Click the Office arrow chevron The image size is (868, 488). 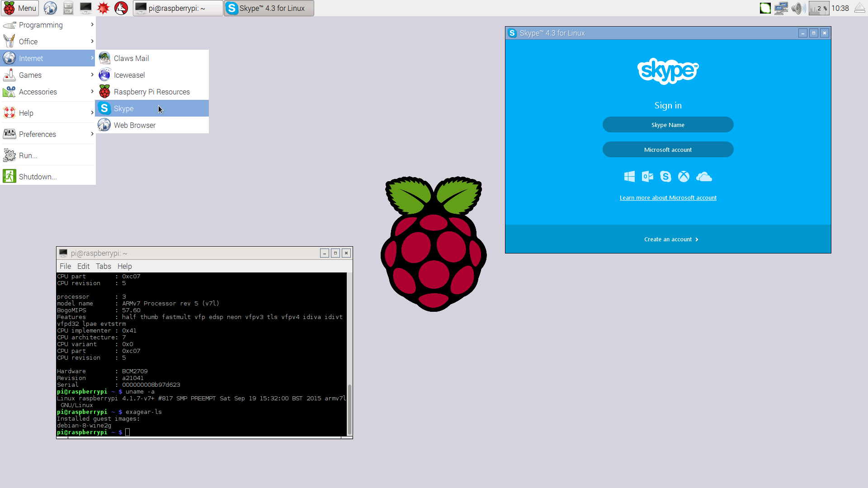pyautogui.click(x=92, y=41)
